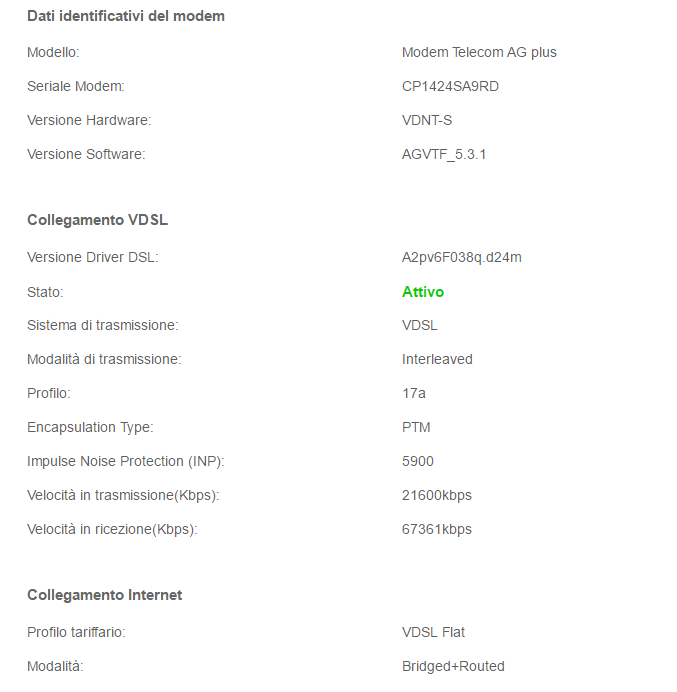The height and width of the screenshot is (692, 677).
Task: Click the 'Bridged+Routed' mode value
Action: pos(453,666)
